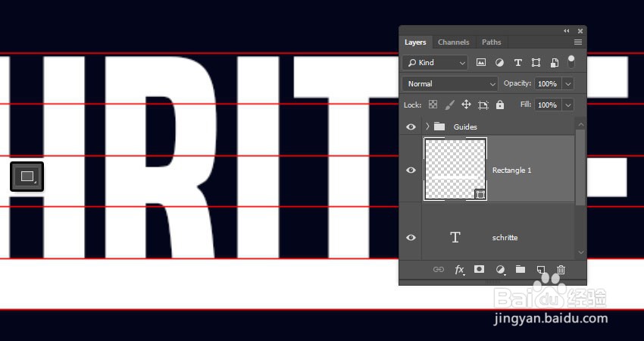Add a layer style (fx)

coord(460,270)
